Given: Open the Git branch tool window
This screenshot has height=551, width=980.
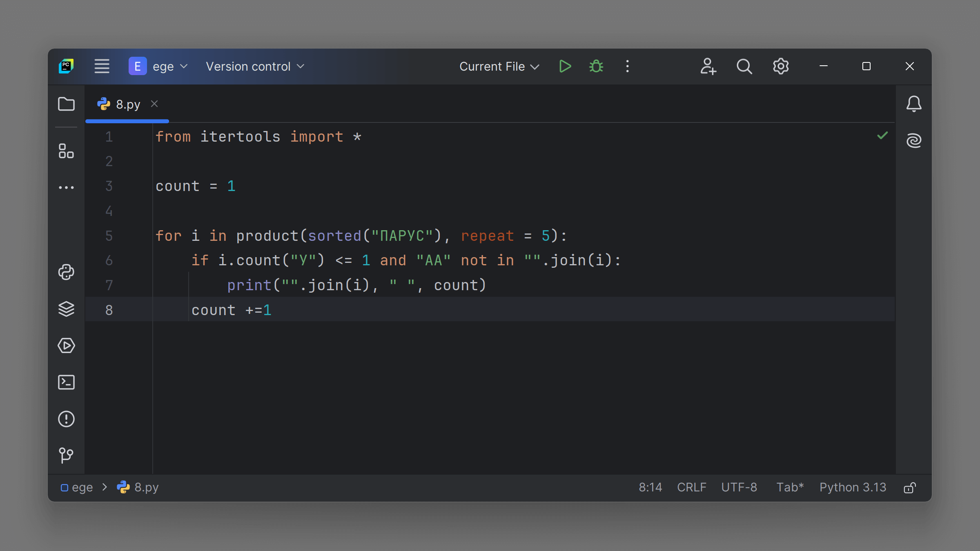Looking at the screenshot, I should (x=66, y=455).
